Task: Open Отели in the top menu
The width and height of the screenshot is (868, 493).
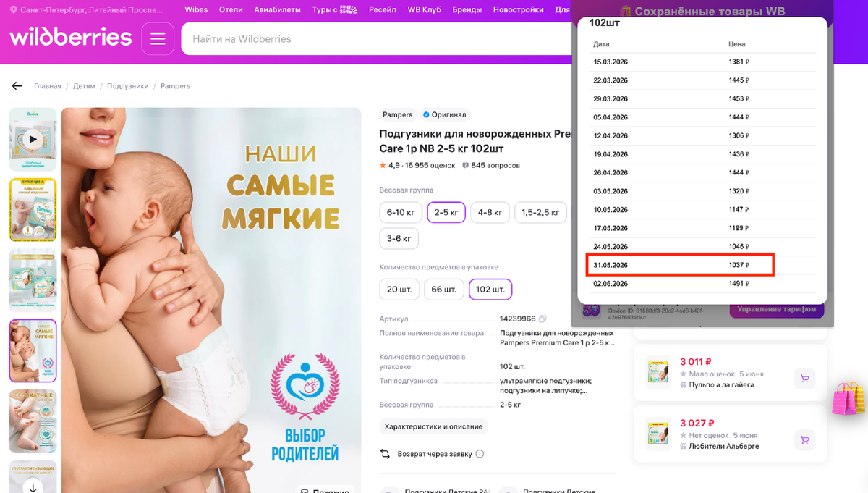Action: (231, 10)
